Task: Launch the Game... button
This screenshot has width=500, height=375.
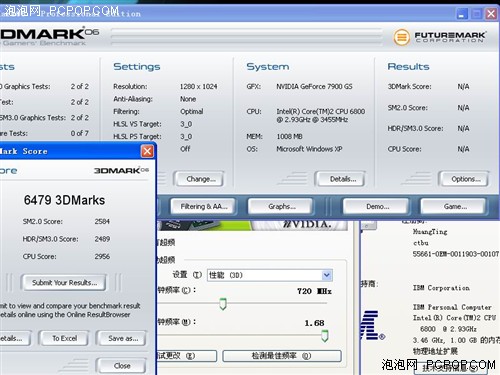Action: click(454, 206)
